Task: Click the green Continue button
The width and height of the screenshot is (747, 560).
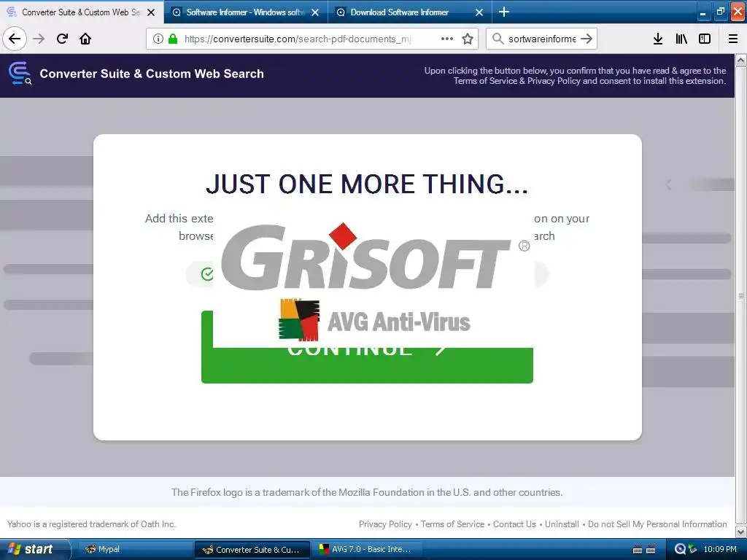Action: pyautogui.click(x=367, y=365)
